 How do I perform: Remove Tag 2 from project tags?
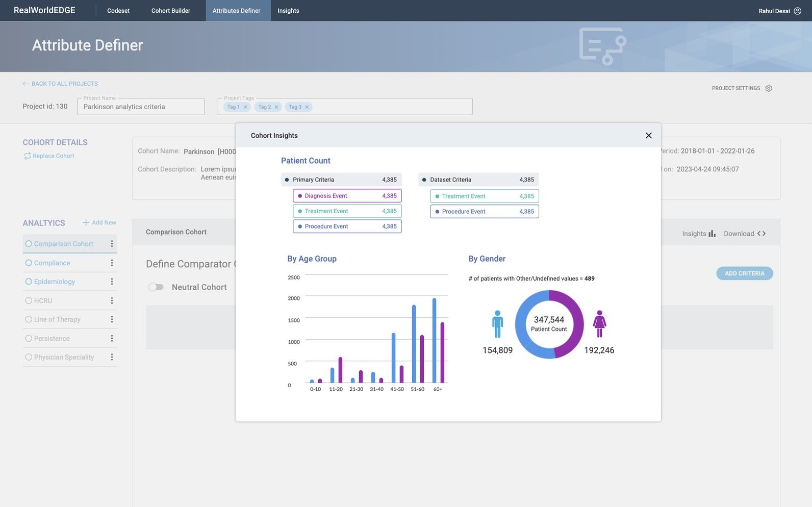[x=276, y=107]
